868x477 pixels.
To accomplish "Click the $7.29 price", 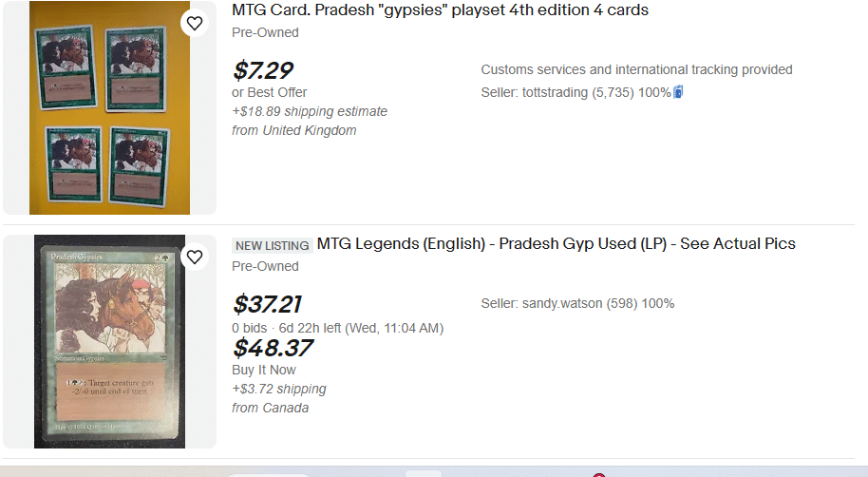I will point(262,70).
